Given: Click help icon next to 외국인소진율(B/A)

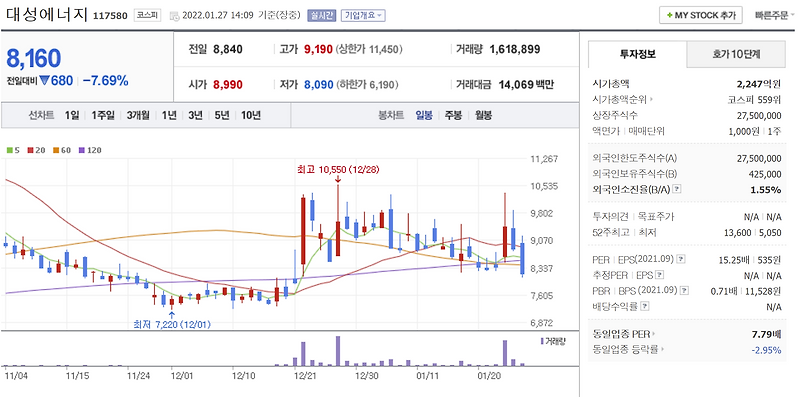Looking at the screenshot, I should pyautogui.click(x=677, y=189).
